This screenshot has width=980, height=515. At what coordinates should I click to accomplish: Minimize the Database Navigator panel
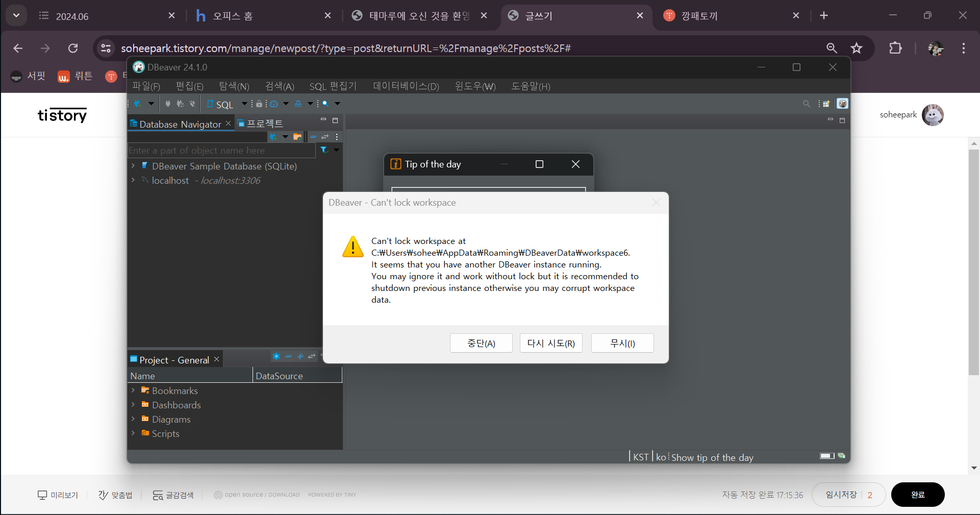point(323,120)
